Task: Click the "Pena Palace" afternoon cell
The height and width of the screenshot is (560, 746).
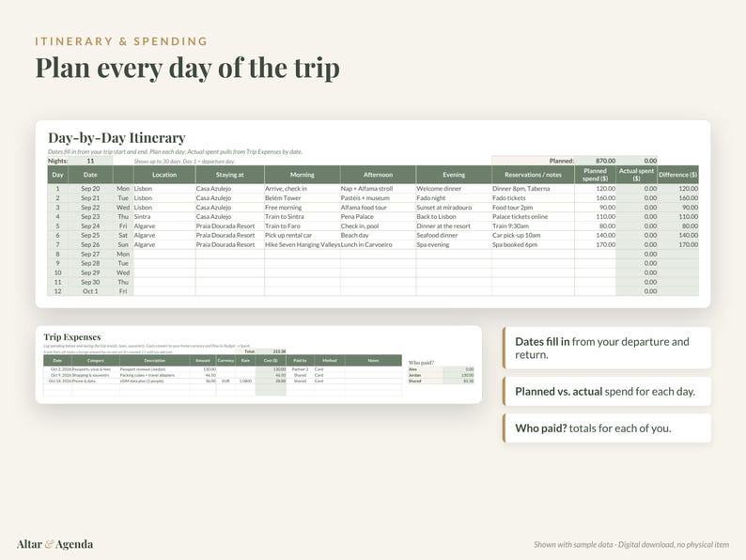Action: [x=378, y=216]
